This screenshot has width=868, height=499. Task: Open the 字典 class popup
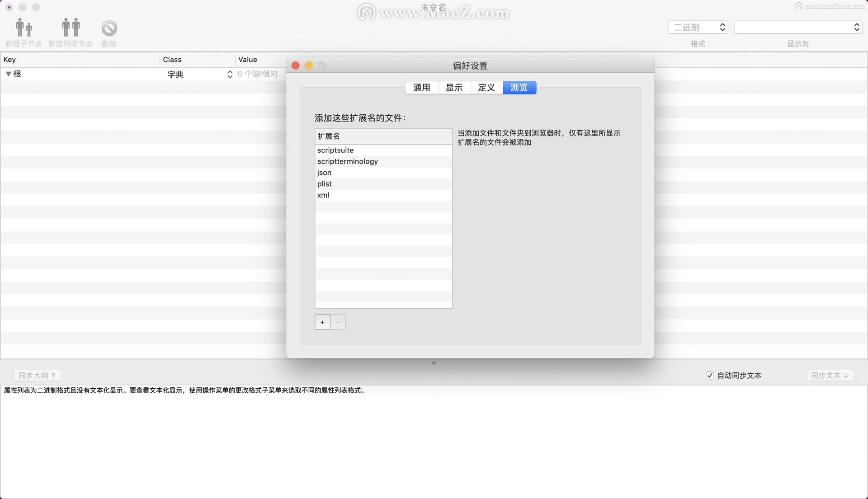point(199,74)
